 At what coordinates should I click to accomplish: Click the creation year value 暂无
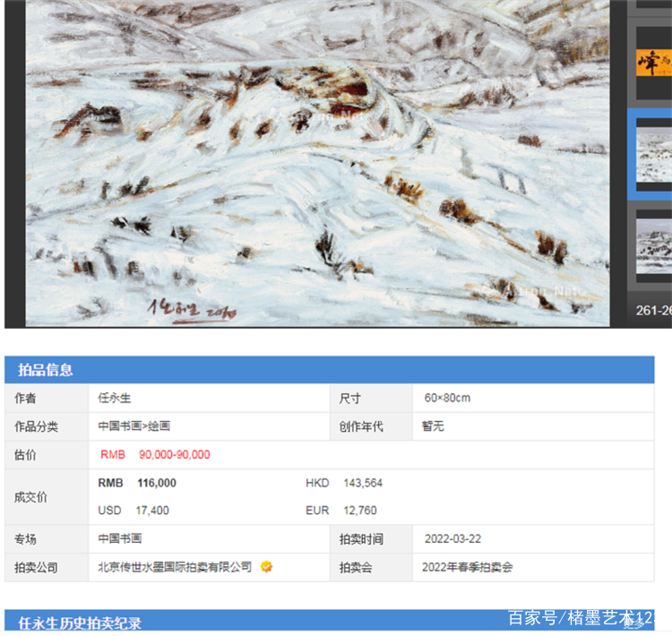(433, 426)
